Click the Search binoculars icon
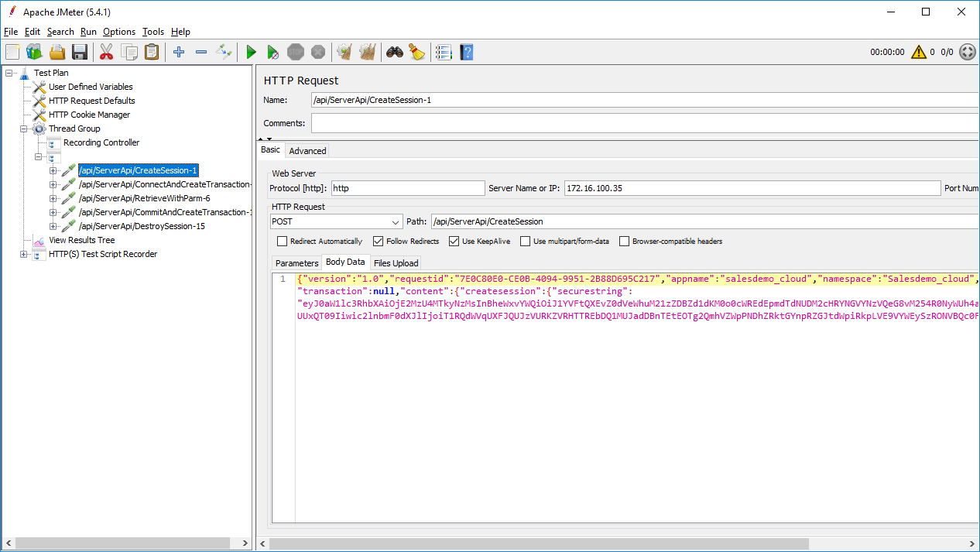The height and width of the screenshot is (552, 980). [395, 52]
